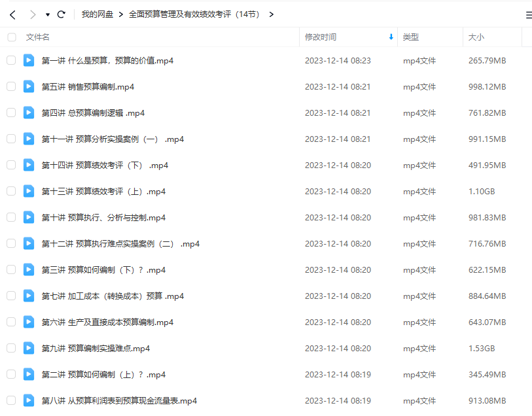Click video icon of 第二讲 file
Viewport: 532px width, 416px height.
(29, 374)
